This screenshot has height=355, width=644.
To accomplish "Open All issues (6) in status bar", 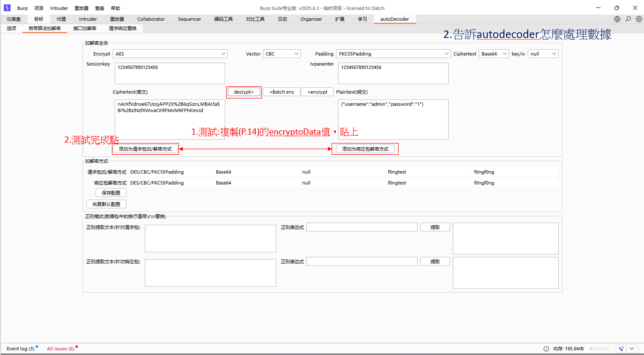I will (x=60, y=349).
